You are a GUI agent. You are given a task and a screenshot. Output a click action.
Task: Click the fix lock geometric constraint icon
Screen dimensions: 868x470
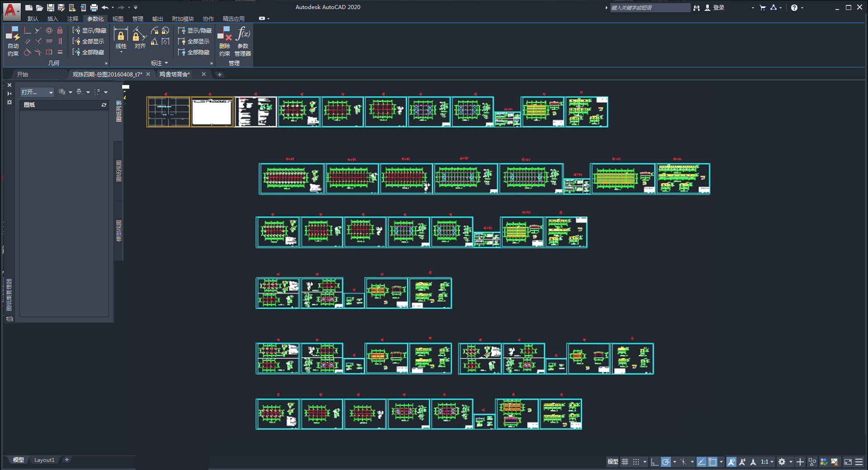click(60, 30)
